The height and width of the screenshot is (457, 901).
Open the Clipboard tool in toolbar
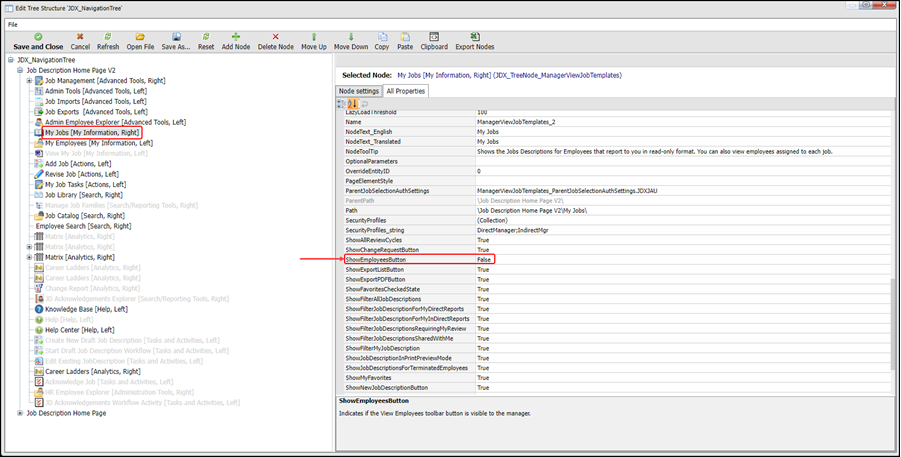pyautogui.click(x=434, y=37)
